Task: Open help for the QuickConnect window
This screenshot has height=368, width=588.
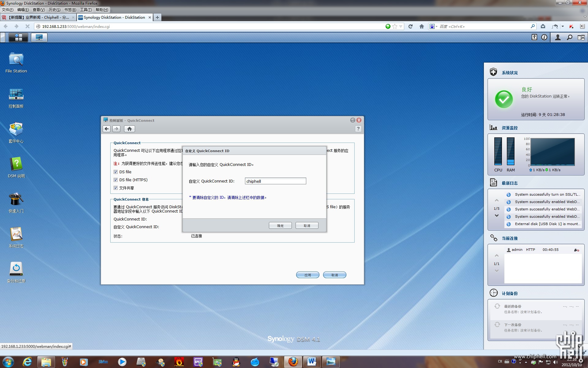Action: pyautogui.click(x=358, y=129)
